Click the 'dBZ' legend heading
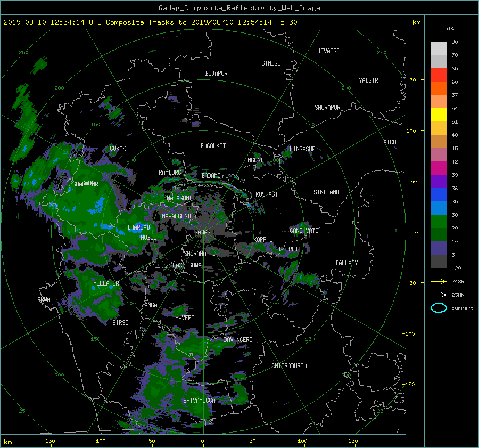 point(451,28)
